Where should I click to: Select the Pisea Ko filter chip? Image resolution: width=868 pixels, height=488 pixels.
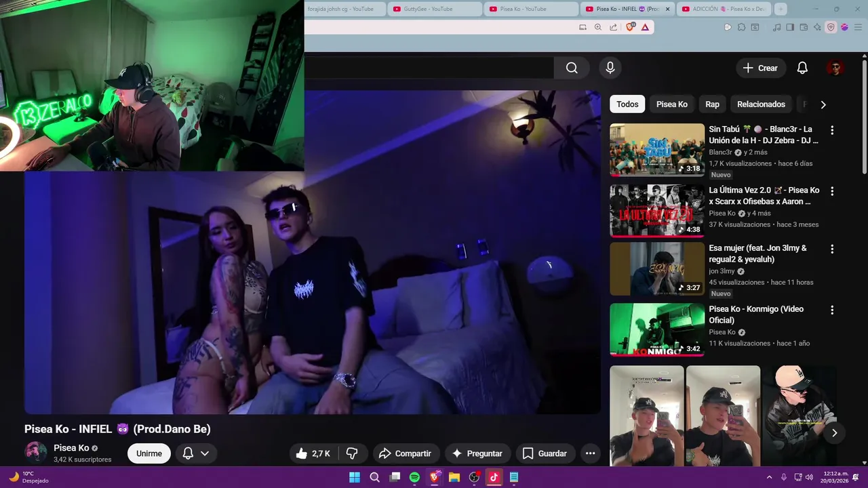[x=672, y=104]
